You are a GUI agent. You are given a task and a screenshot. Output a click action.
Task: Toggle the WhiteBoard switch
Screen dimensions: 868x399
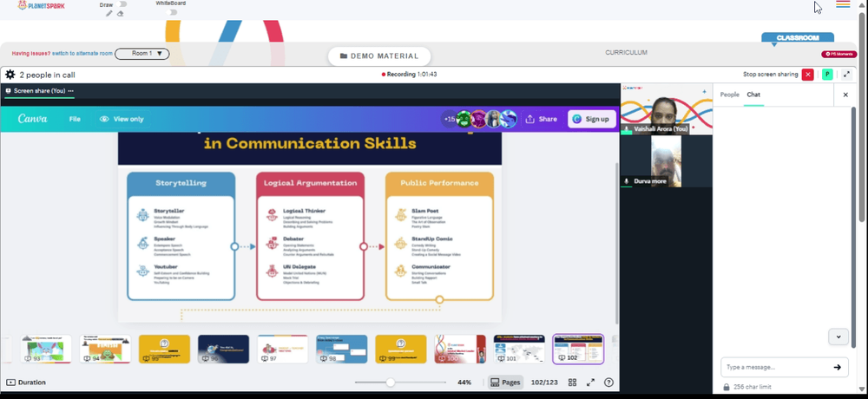(x=172, y=12)
